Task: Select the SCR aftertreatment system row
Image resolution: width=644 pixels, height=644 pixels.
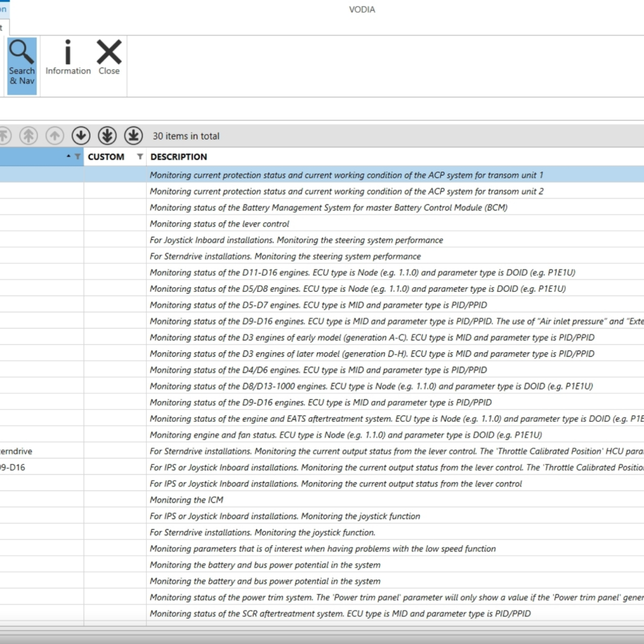Action: (340, 614)
